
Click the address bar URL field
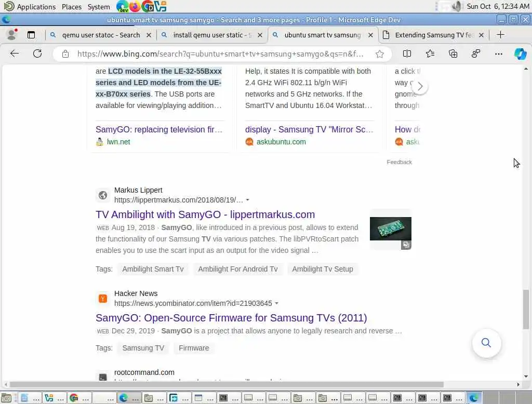pos(220,54)
